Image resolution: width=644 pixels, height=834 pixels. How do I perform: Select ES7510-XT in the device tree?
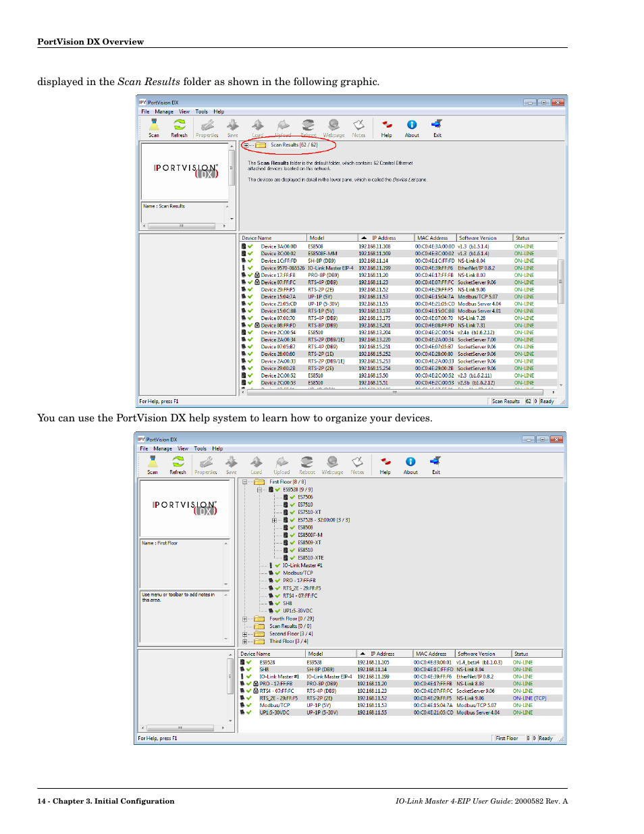309,513
